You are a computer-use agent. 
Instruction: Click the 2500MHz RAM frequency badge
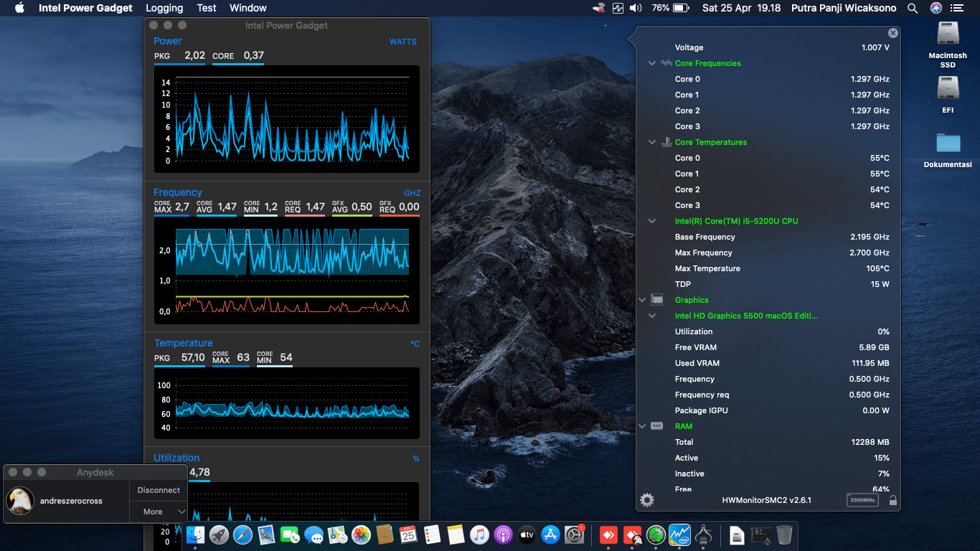[x=862, y=500]
